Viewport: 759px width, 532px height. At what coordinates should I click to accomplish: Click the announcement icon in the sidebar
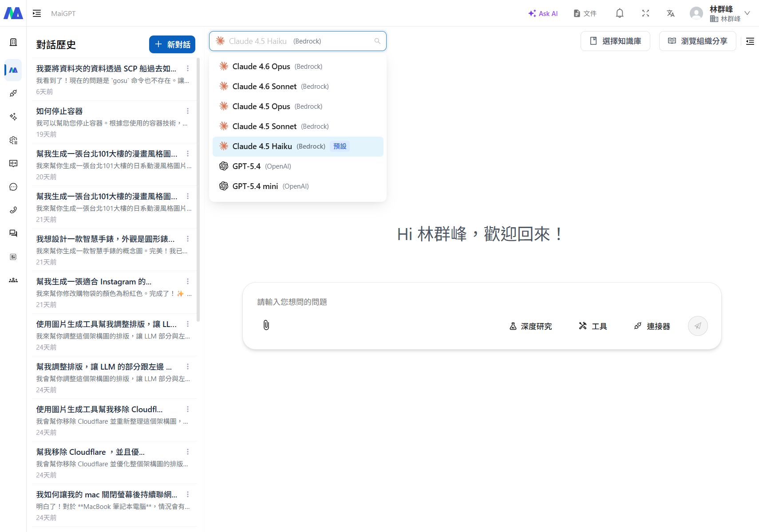tap(13, 163)
